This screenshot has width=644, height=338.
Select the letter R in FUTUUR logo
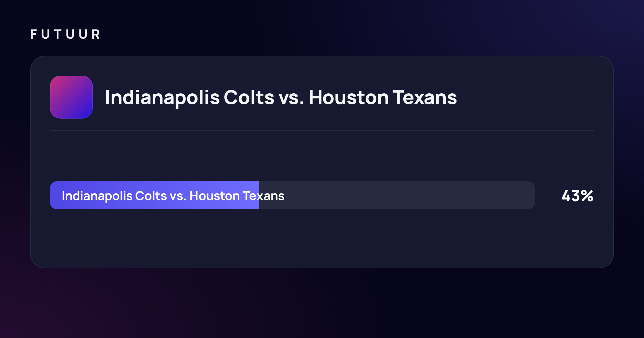tap(96, 34)
